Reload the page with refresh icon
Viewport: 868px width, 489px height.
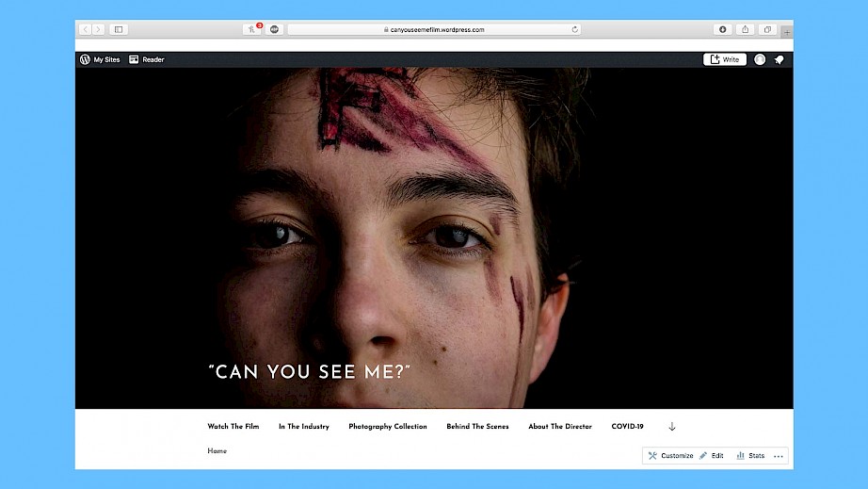click(x=574, y=29)
